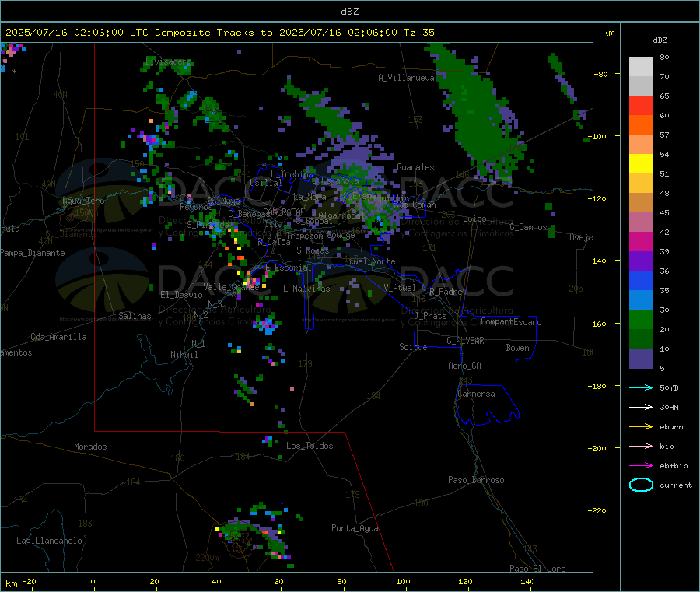The height and width of the screenshot is (592, 700).
Task: Click the Guico map label
Action: pos(474,219)
